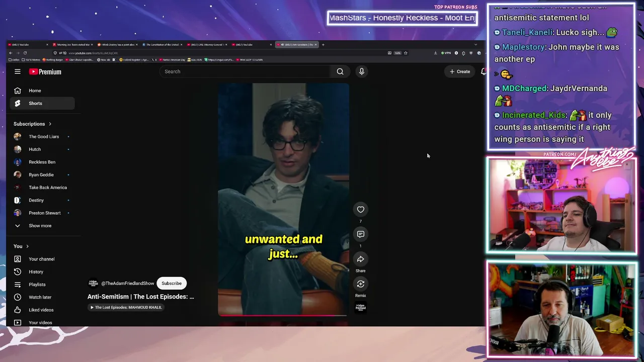Open the Federal Register bookmark
Image resolution: width=644 pixels, height=362 pixels.
(134, 60)
